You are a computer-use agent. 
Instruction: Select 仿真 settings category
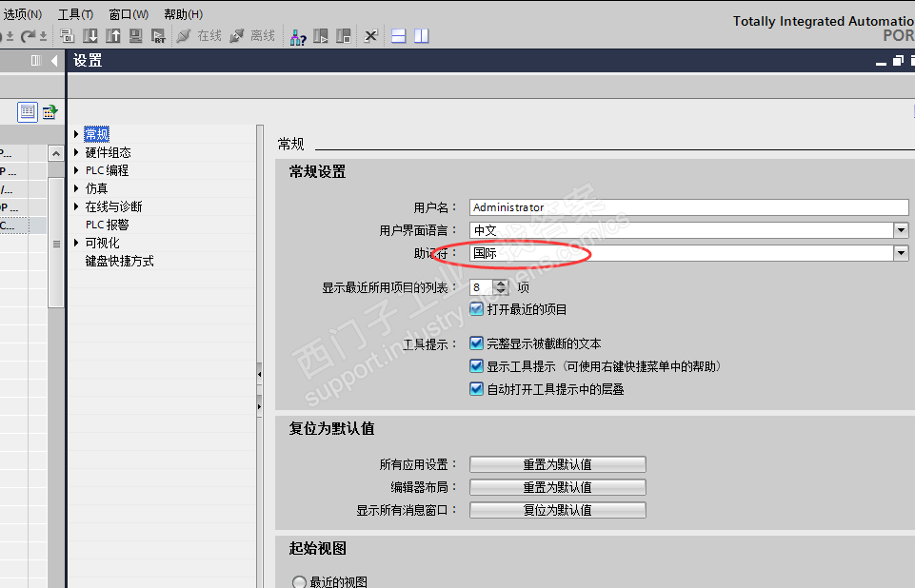(x=96, y=188)
